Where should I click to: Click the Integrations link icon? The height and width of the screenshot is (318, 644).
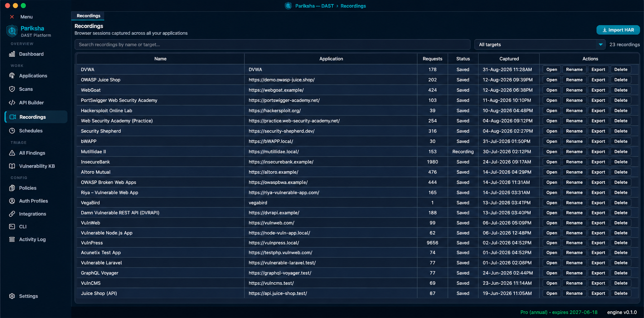point(12,214)
